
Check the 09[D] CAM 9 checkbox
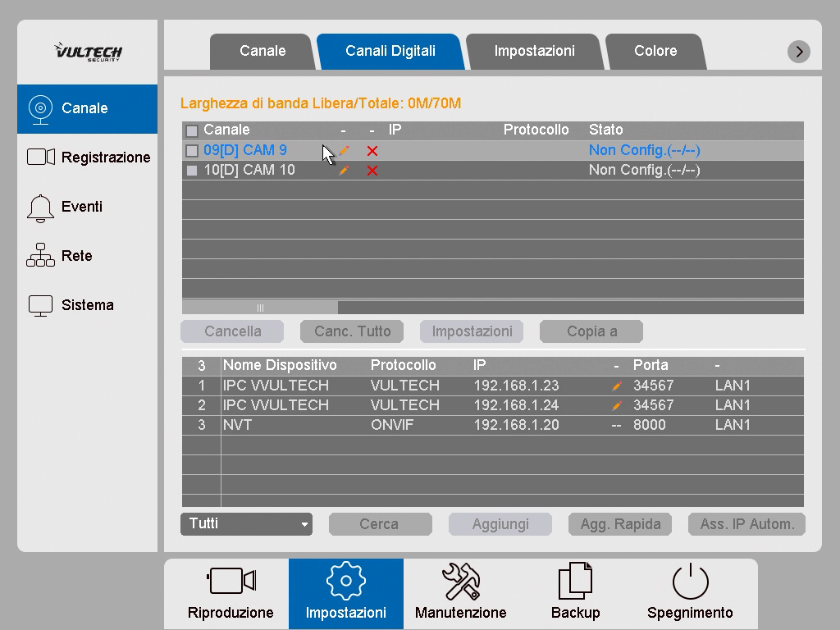[x=192, y=151]
